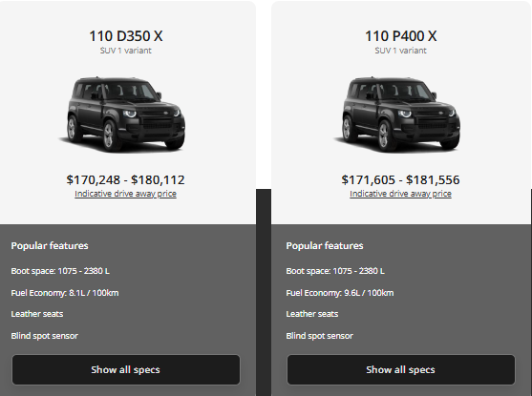Click the 110 D350 X title heading
532x396 pixels.
click(x=126, y=36)
